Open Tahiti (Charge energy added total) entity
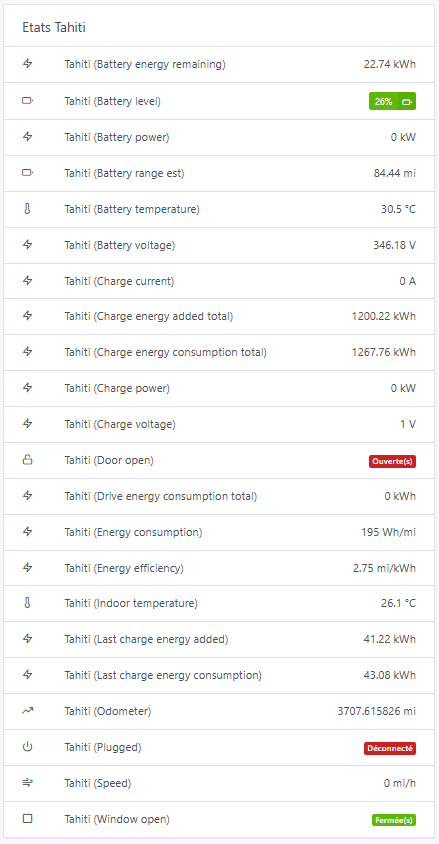 click(219, 316)
